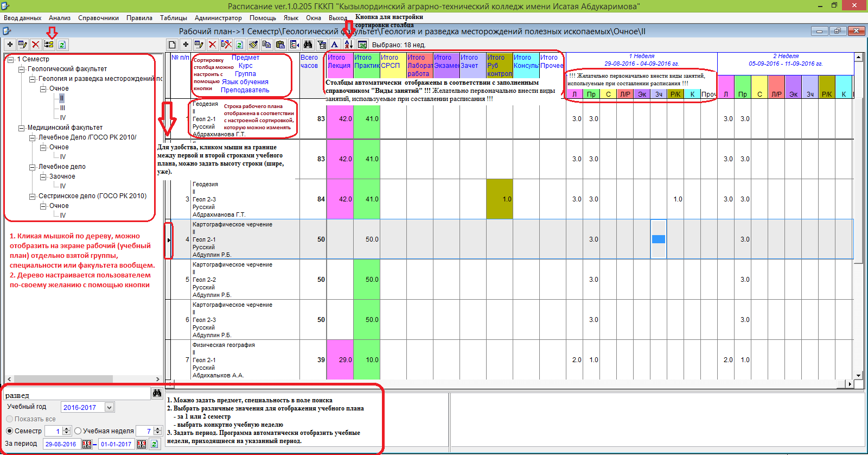Open the column sorting settings icon

348,45
